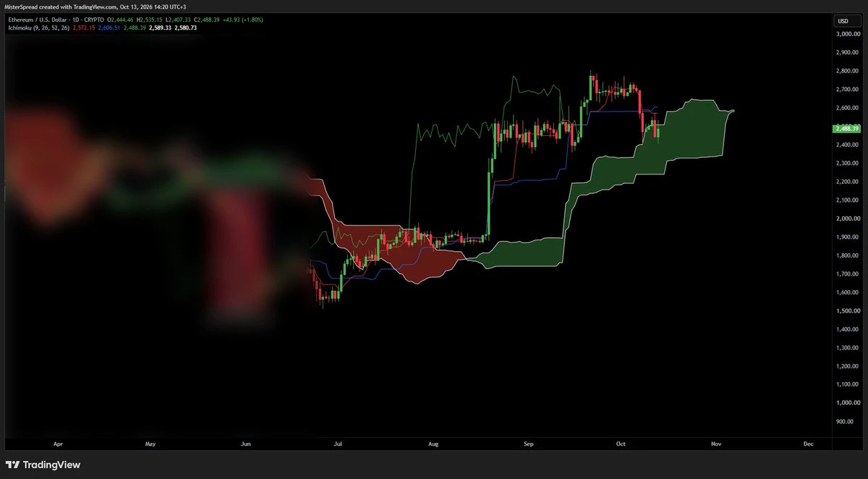Click the Dec label on the time axis
This screenshot has width=868, height=479.
(808, 443)
